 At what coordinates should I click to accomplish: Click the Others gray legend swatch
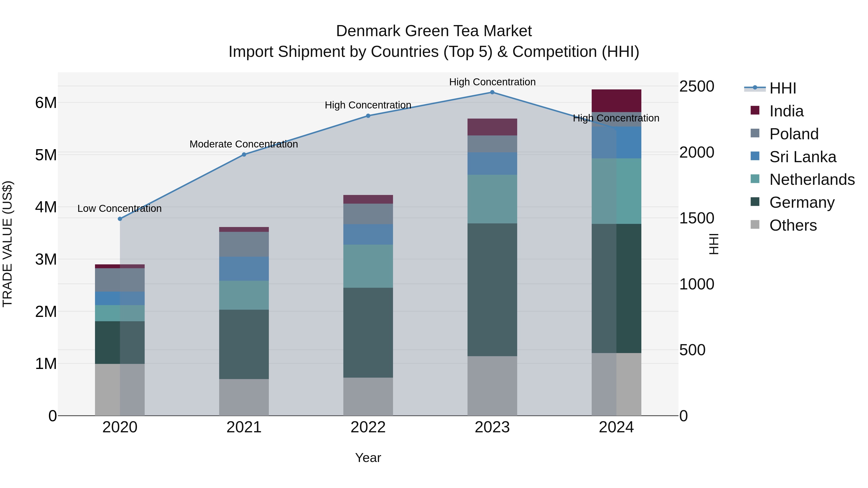coord(755,225)
